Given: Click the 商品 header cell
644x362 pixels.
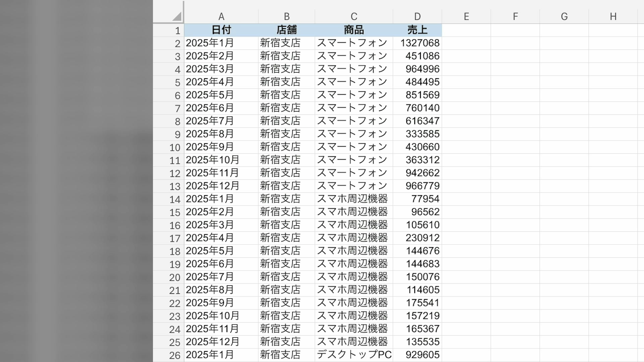Looking at the screenshot, I should [x=354, y=30].
